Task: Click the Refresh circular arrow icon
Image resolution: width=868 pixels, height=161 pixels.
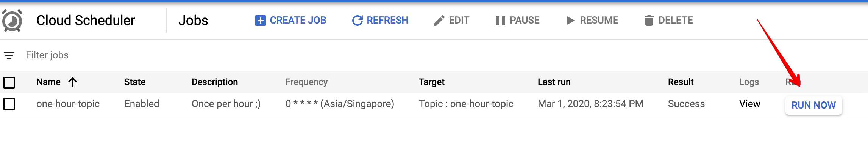Action: point(357,21)
